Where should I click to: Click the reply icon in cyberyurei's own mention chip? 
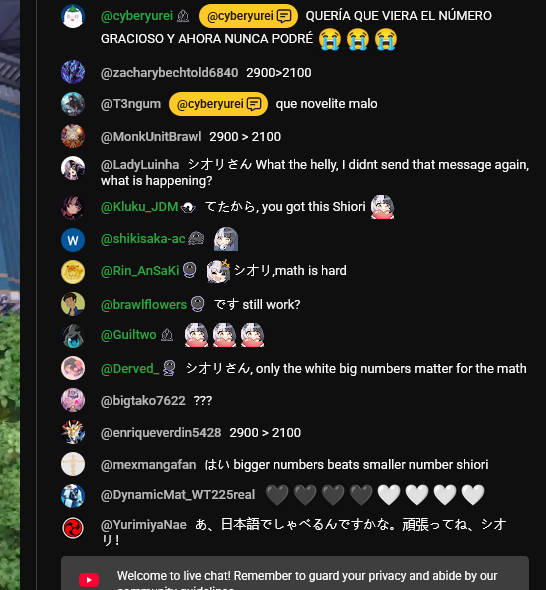click(x=284, y=16)
